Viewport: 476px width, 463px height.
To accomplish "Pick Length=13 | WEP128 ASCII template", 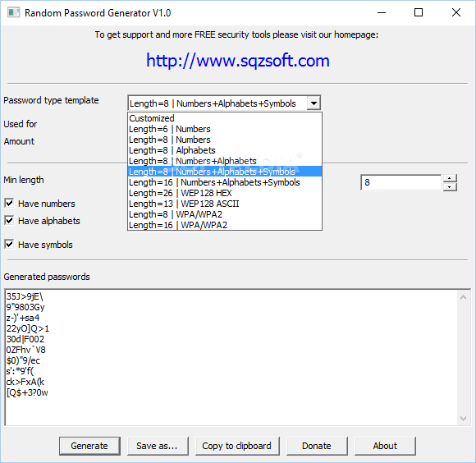I will click(x=225, y=204).
